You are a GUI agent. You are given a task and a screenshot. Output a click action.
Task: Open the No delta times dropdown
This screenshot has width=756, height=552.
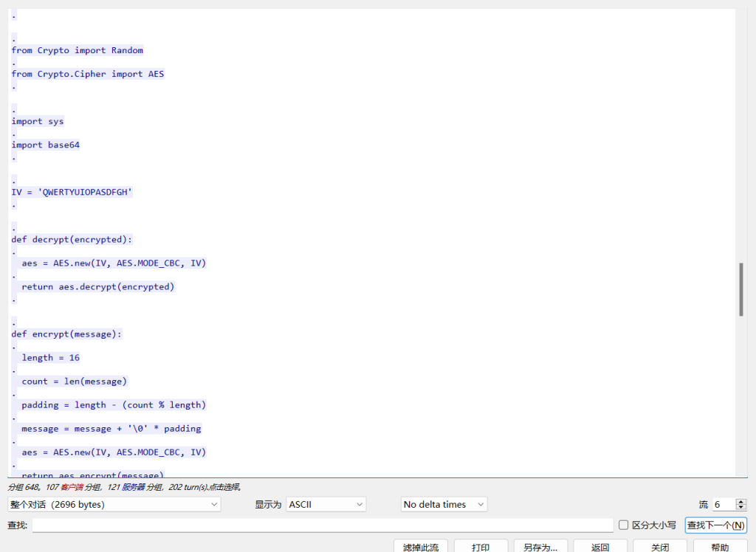[x=444, y=504]
